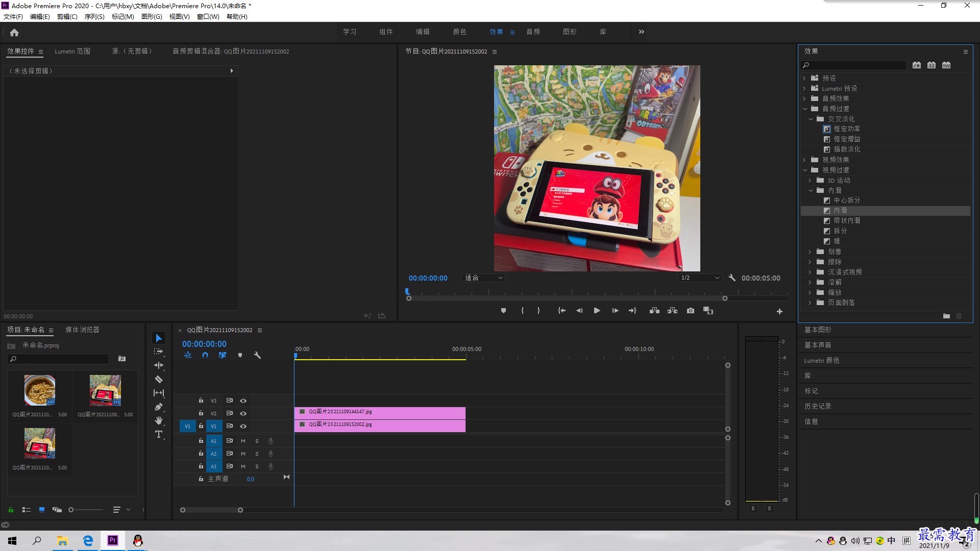The height and width of the screenshot is (551, 980).
Task: Click the Home icon
Action: coord(14,32)
